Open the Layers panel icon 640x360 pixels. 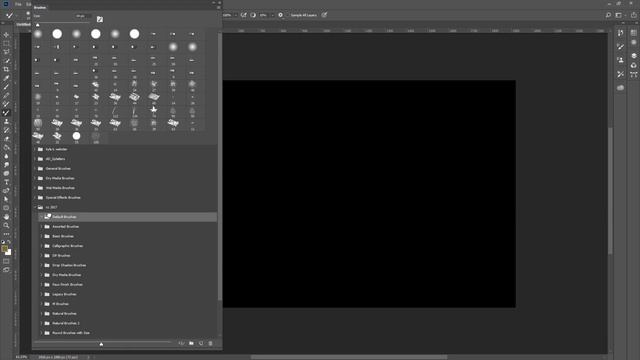[633, 55]
